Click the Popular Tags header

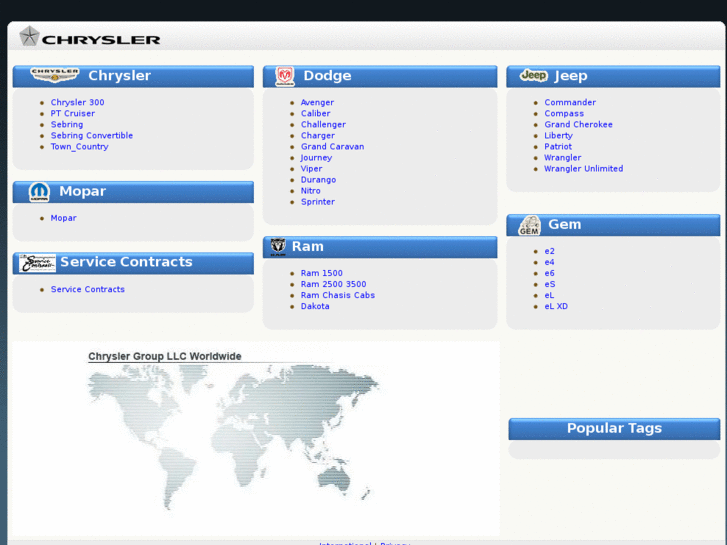(614, 428)
